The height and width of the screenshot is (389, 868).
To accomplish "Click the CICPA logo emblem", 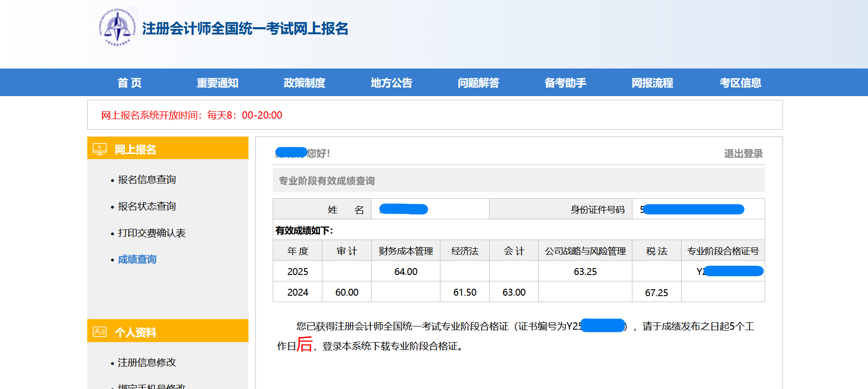I will click(x=117, y=28).
